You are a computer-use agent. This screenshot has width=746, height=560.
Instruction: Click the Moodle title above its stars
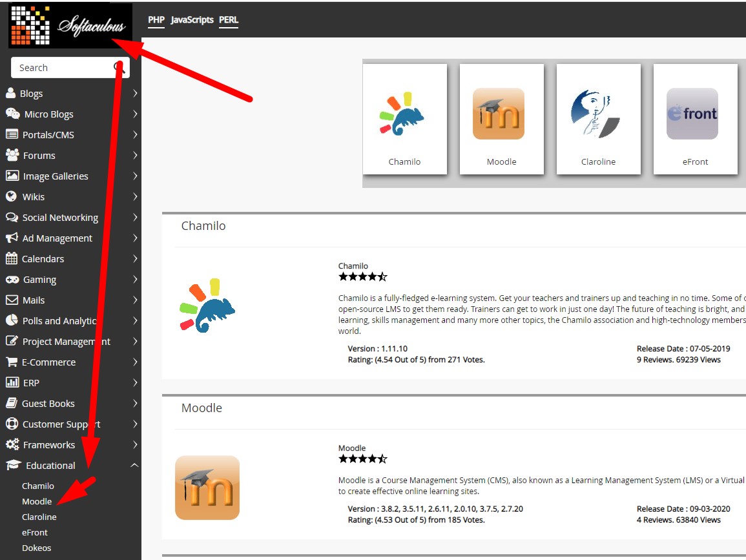tap(352, 448)
